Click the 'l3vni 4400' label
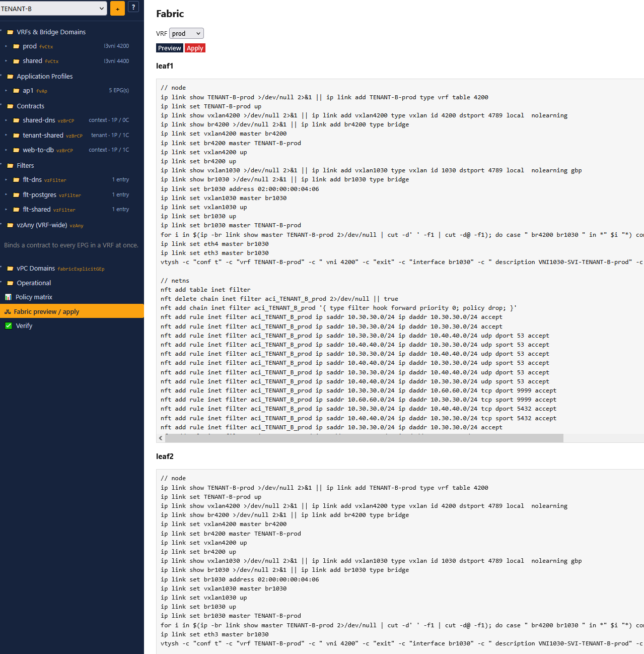The image size is (644, 654). (116, 61)
